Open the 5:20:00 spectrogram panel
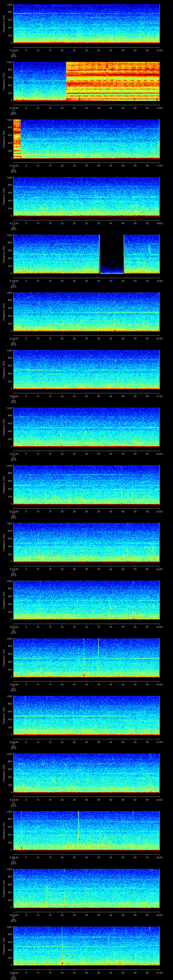 pyautogui.click(x=86, y=369)
